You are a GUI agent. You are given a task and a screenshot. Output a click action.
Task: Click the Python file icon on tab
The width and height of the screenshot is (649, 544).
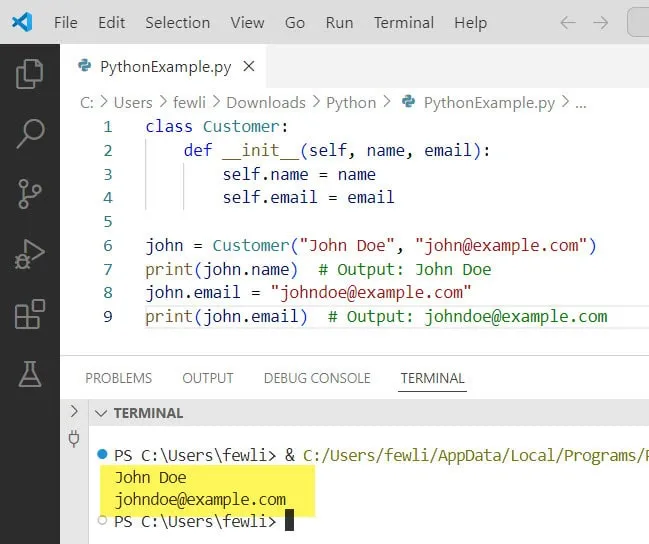pos(84,65)
